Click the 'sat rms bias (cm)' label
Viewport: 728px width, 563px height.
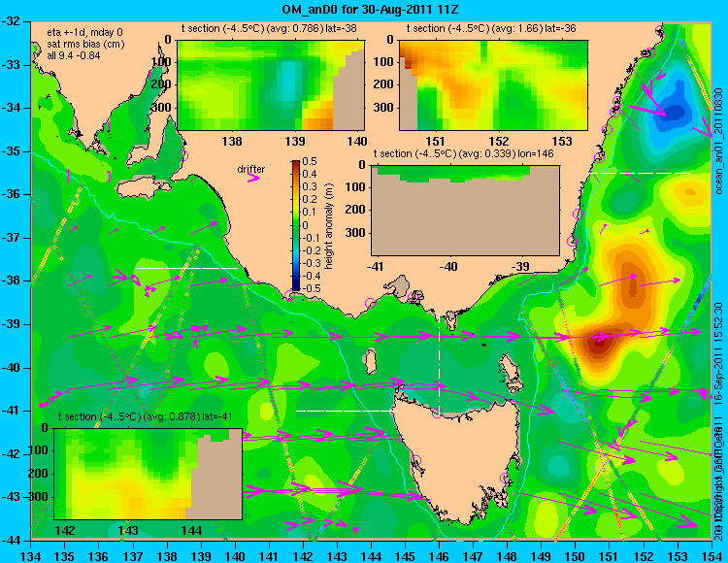85,44
